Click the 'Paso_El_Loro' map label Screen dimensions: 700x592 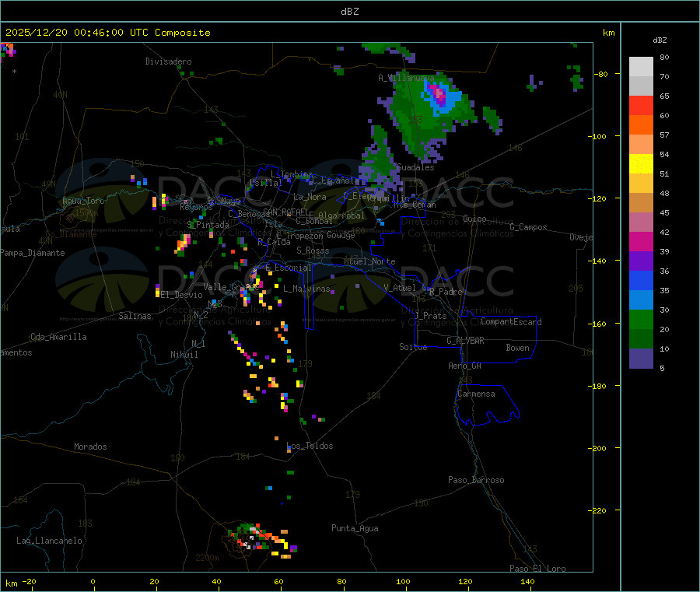tap(538, 569)
